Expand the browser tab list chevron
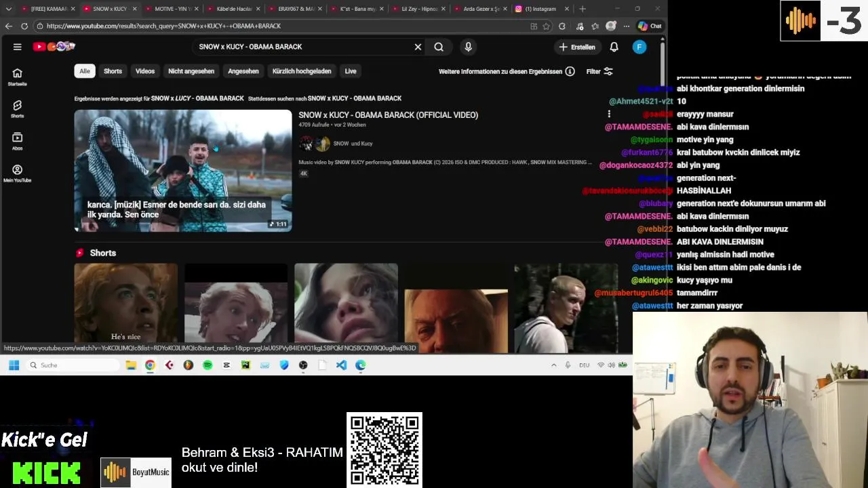Screen dimensions: 868x488 (x=8, y=9)
